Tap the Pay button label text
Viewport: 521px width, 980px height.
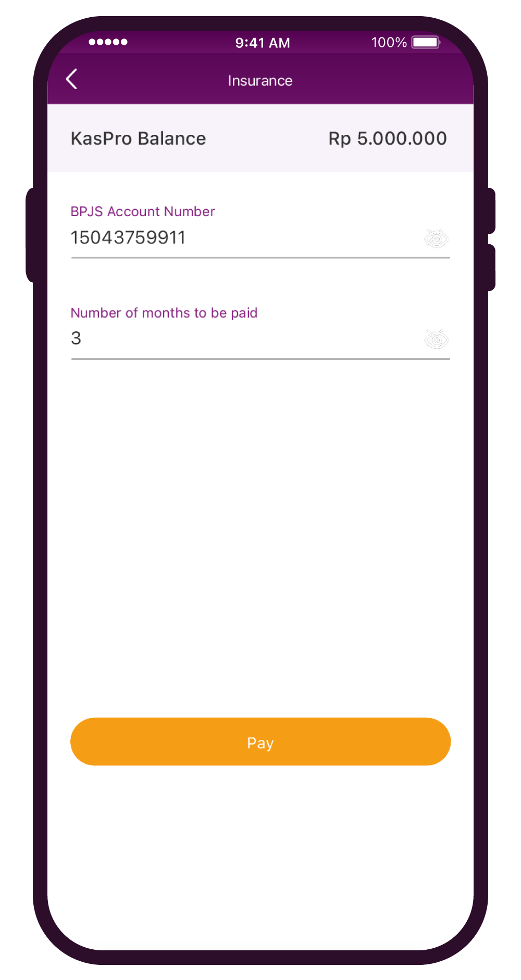coord(260,743)
